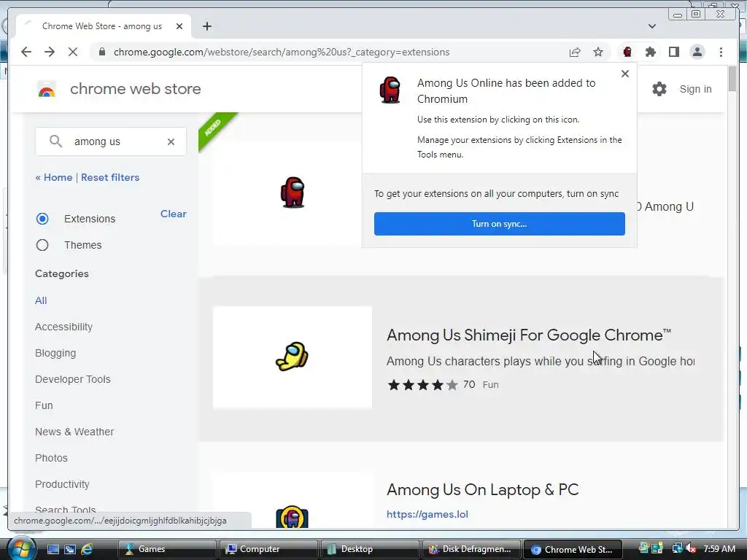Click the yellow Among Us Shimeji thumbnail

pos(292,357)
